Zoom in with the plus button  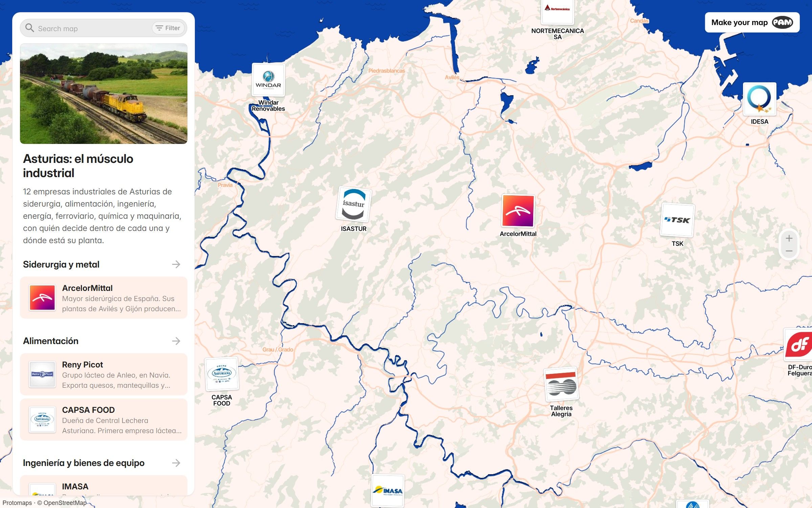tap(789, 238)
